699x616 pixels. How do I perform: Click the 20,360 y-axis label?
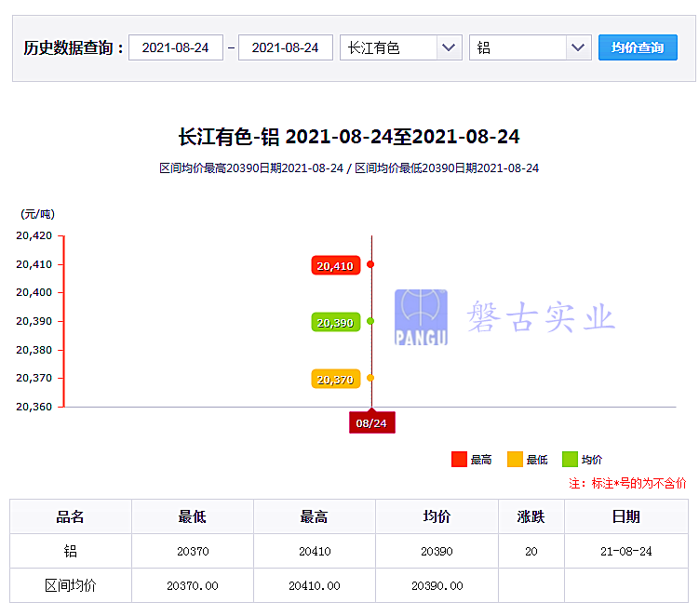coord(34,407)
